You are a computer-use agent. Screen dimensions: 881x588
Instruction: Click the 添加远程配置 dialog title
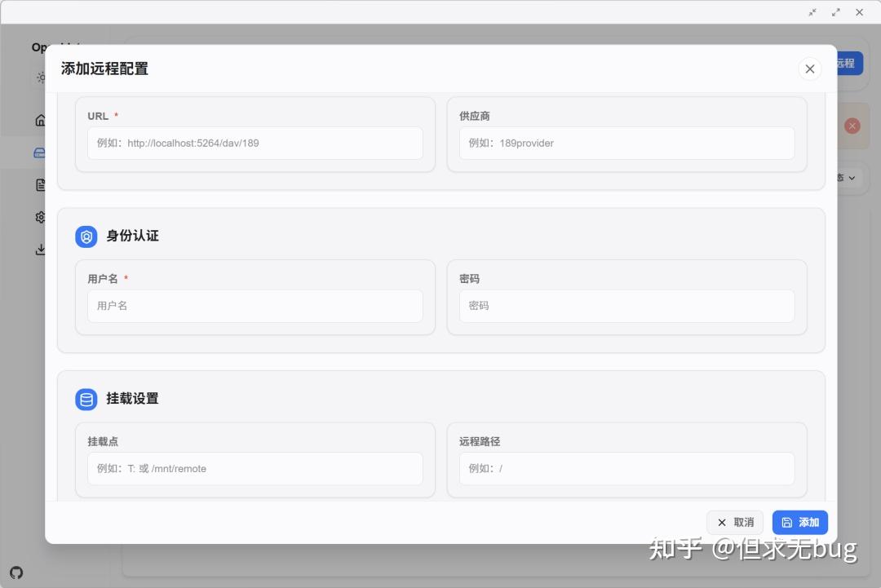(104, 69)
